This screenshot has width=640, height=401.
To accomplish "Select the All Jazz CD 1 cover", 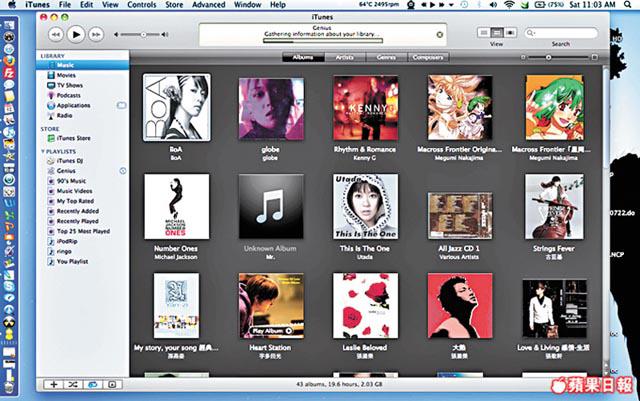I will [460, 216].
